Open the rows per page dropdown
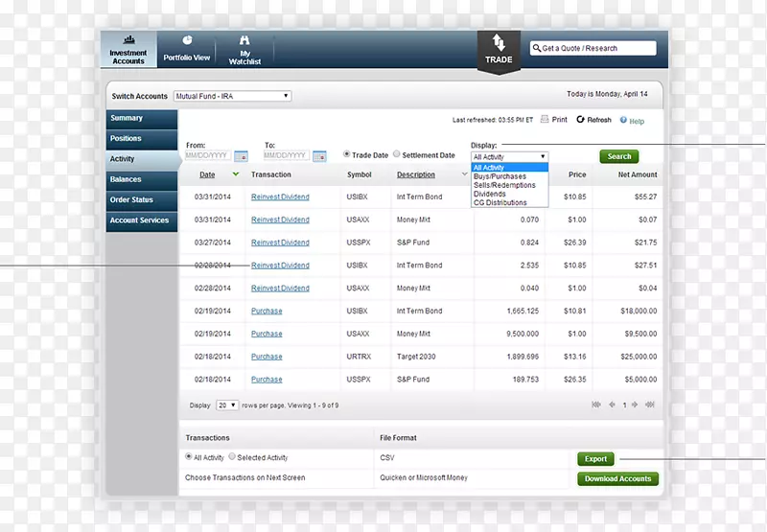 [x=227, y=405]
